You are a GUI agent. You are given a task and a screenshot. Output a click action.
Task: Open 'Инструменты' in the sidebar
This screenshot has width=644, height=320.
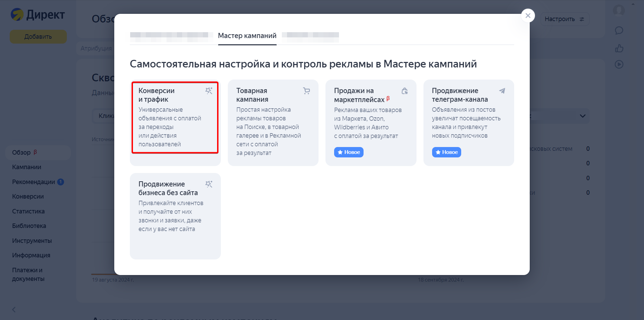click(x=32, y=241)
